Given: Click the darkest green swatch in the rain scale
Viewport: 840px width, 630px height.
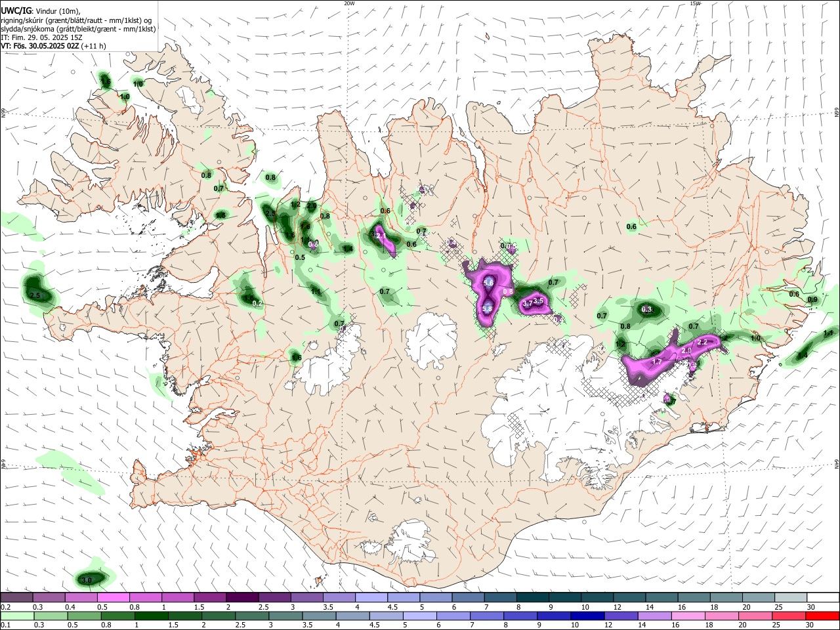Looking at the screenshot, I should 150,616.
